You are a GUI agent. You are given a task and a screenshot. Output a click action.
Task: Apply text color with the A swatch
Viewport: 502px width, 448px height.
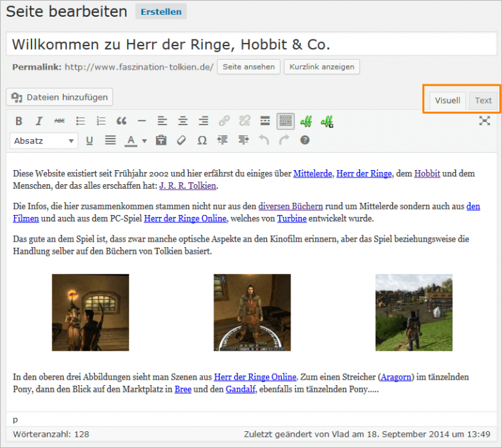[130, 141]
